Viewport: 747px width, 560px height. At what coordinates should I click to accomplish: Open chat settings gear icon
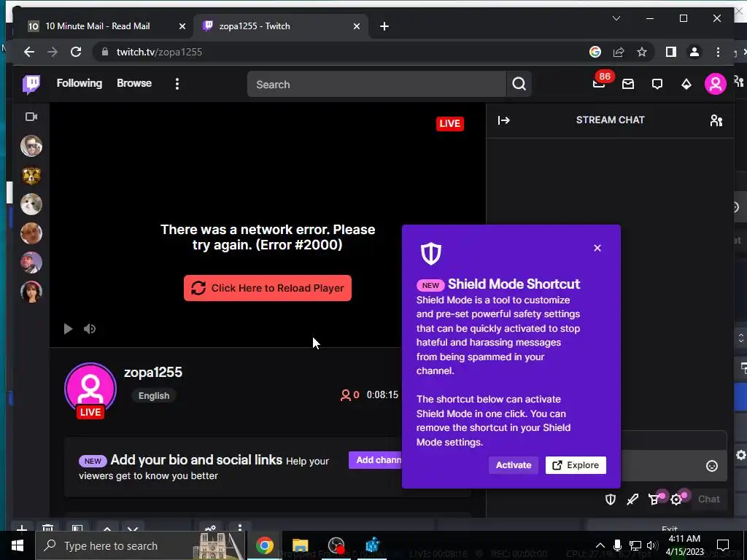pos(676,499)
